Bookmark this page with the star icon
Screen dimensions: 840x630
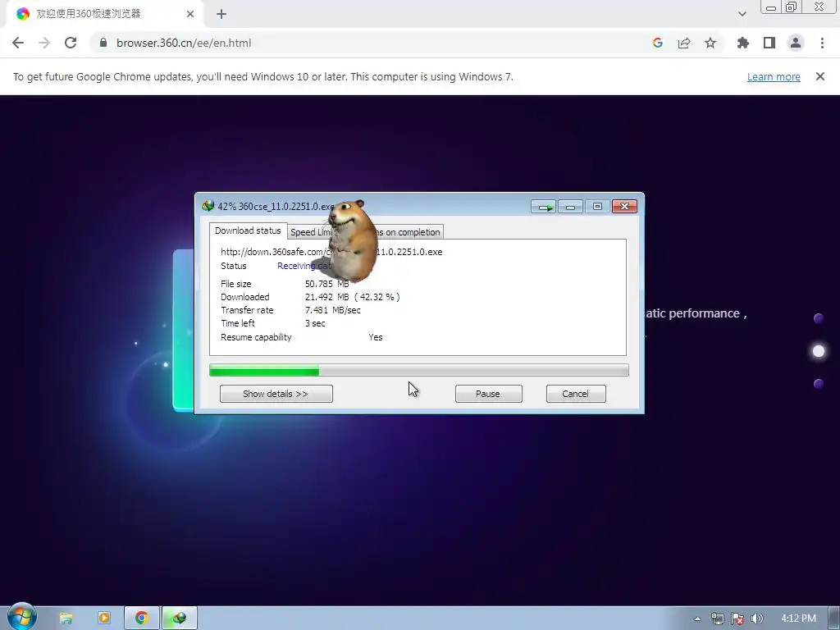coord(710,43)
